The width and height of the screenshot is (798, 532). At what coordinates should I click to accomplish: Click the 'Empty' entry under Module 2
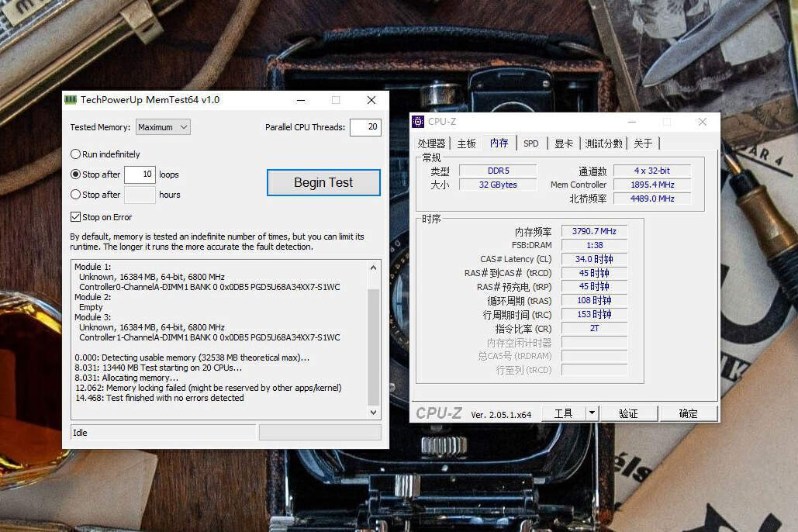(91, 307)
